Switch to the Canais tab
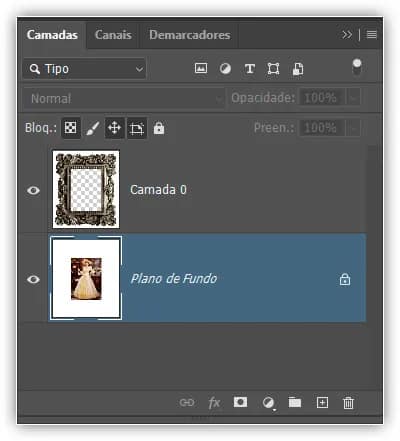 pyautogui.click(x=113, y=35)
